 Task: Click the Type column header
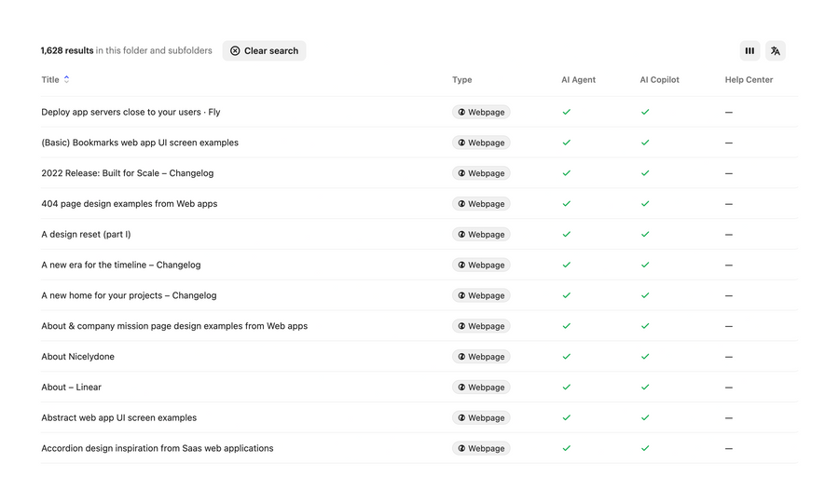(461, 79)
